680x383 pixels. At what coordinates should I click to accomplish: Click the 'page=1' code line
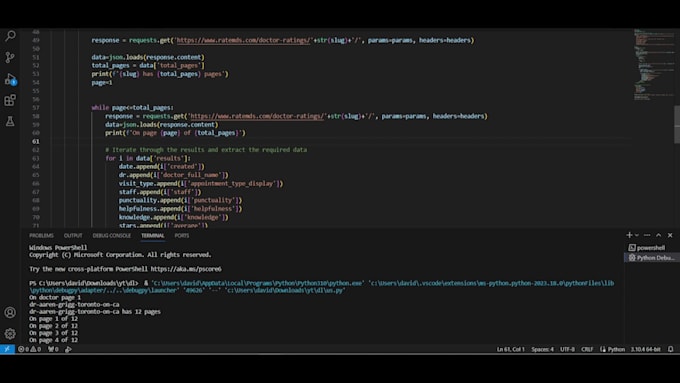coord(102,82)
